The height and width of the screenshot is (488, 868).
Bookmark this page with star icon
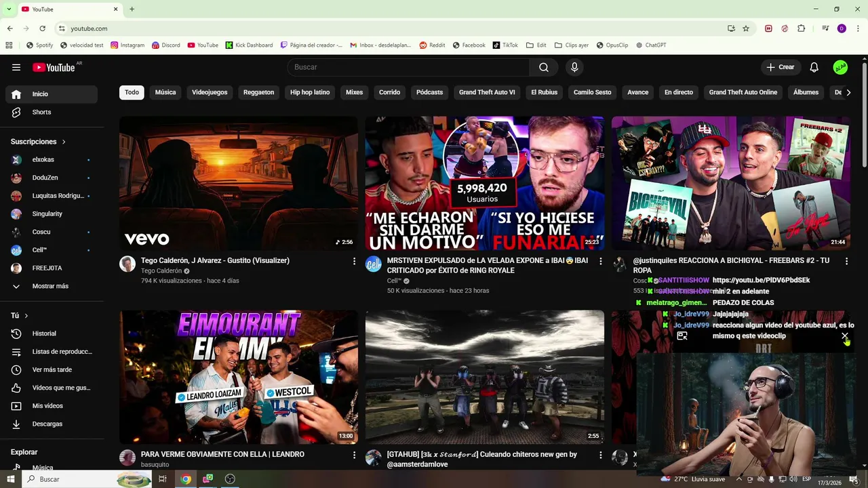click(746, 28)
